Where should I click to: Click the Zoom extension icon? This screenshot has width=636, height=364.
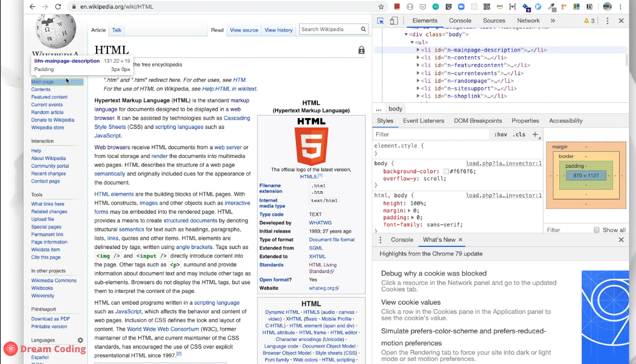461,7
